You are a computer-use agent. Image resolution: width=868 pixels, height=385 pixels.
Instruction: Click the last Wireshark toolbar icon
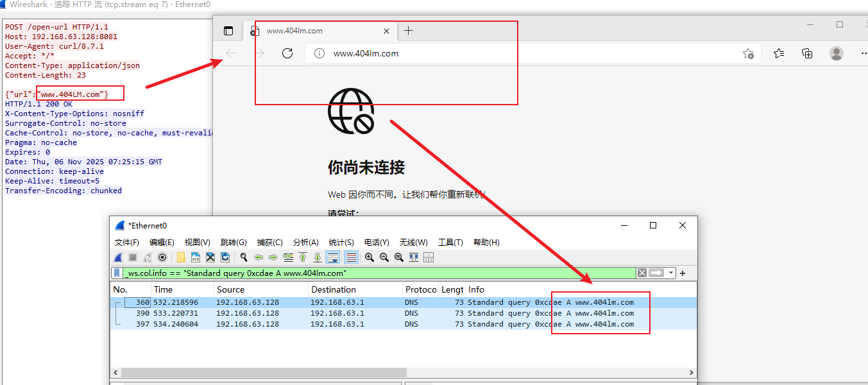tap(429, 257)
